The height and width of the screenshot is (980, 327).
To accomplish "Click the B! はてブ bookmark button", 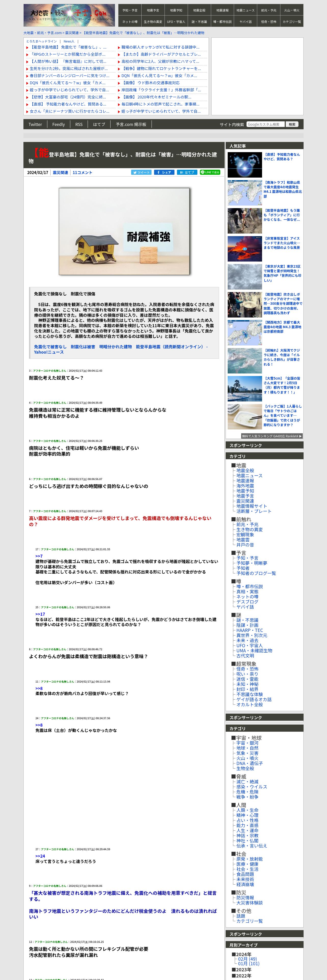I will [x=187, y=172].
